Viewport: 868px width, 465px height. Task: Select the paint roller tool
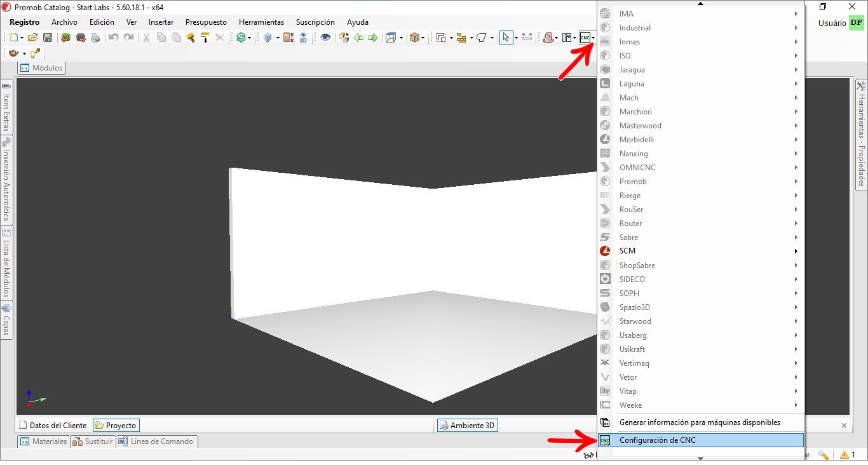[205, 37]
